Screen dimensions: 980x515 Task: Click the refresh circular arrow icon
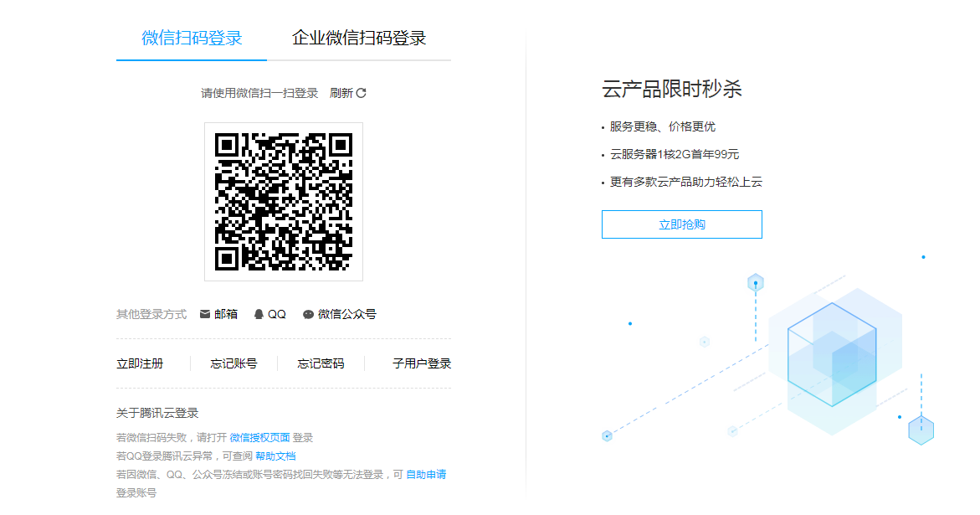coord(362,93)
